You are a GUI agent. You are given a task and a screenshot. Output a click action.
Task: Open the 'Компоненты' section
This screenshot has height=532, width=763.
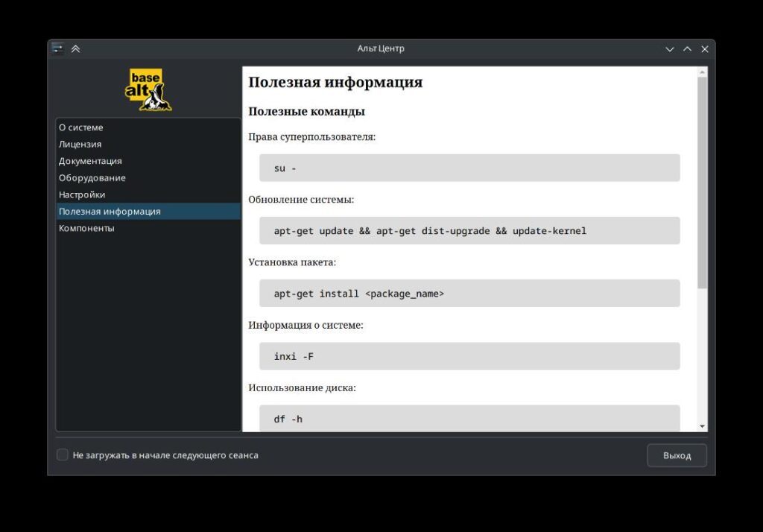pos(148,228)
